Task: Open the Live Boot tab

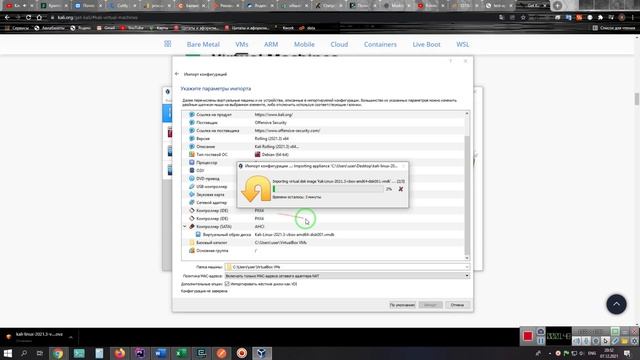Action: coord(426,44)
